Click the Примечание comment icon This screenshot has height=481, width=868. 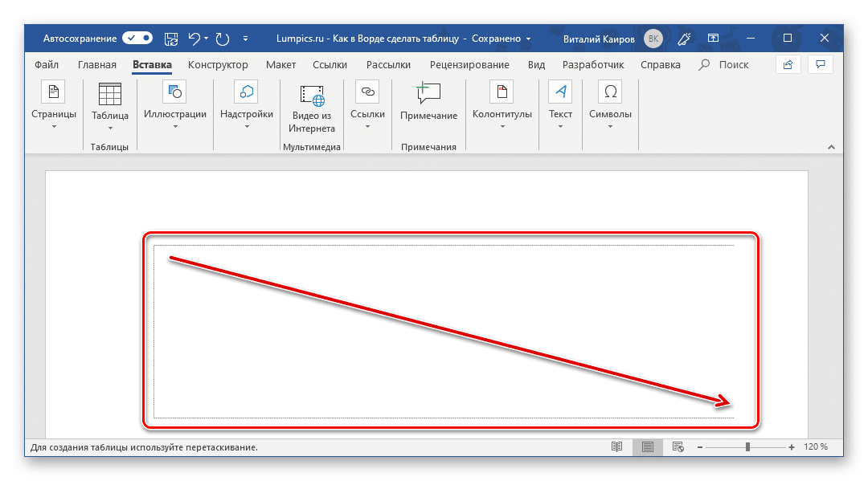coord(428,93)
